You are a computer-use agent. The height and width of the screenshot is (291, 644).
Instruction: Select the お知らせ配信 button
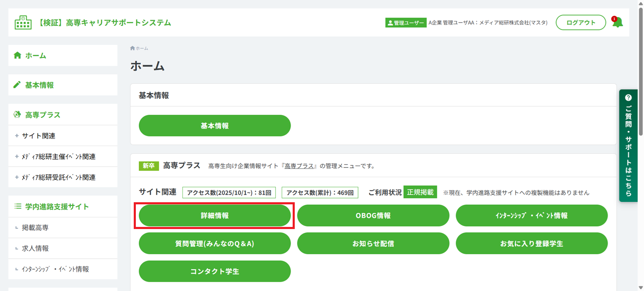(373, 243)
